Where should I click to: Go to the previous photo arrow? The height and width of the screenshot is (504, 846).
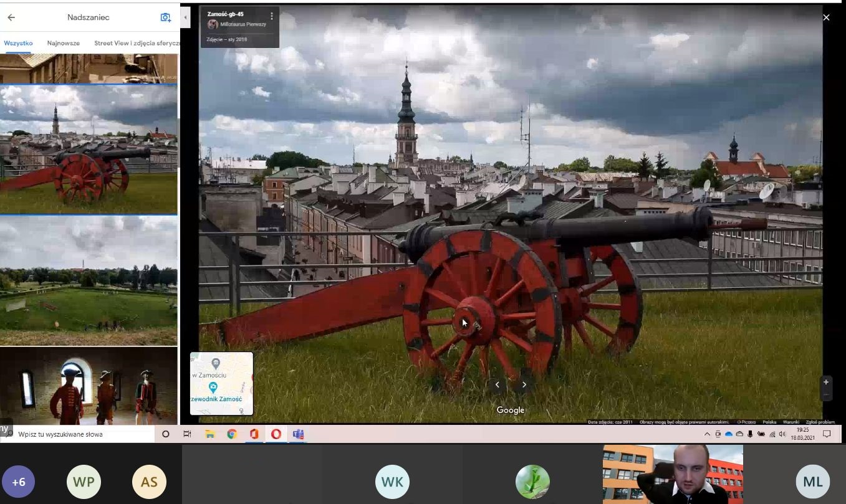pyautogui.click(x=497, y=385)
